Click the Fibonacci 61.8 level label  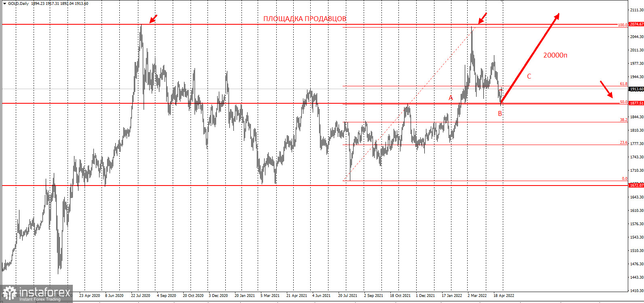624,84
